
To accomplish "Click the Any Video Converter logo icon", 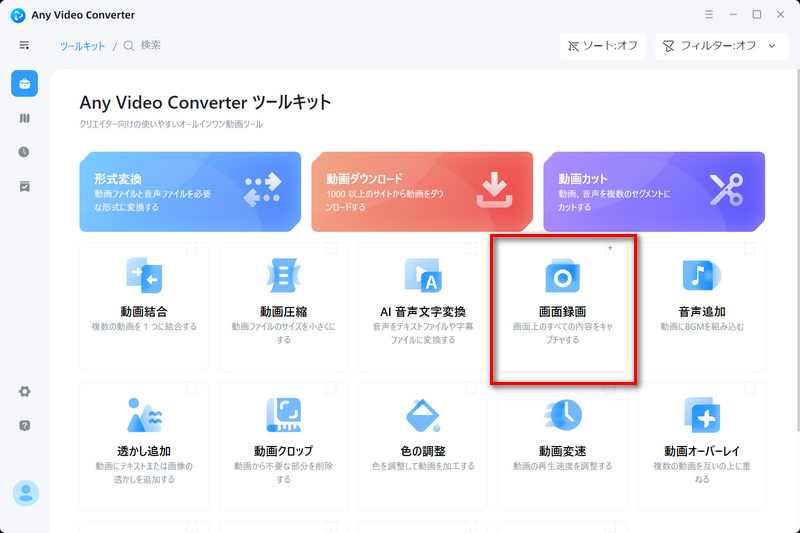I will [x=18, y=15].
